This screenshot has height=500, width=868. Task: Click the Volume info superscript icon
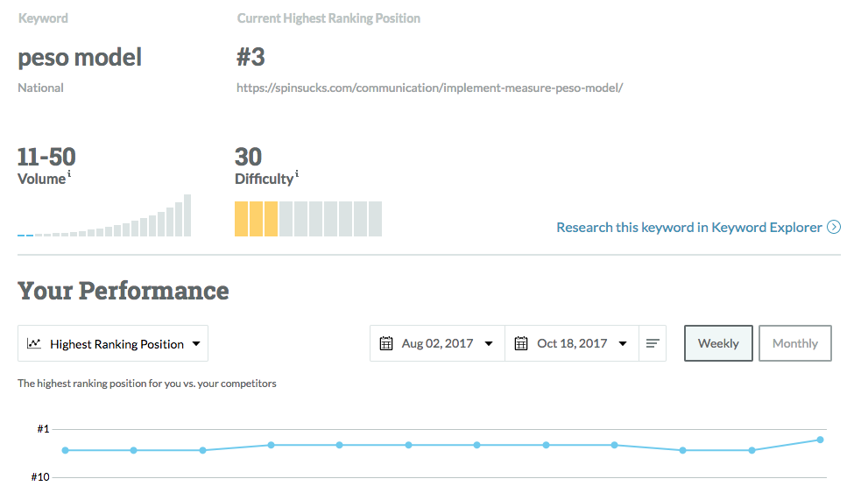pos(69,175)
